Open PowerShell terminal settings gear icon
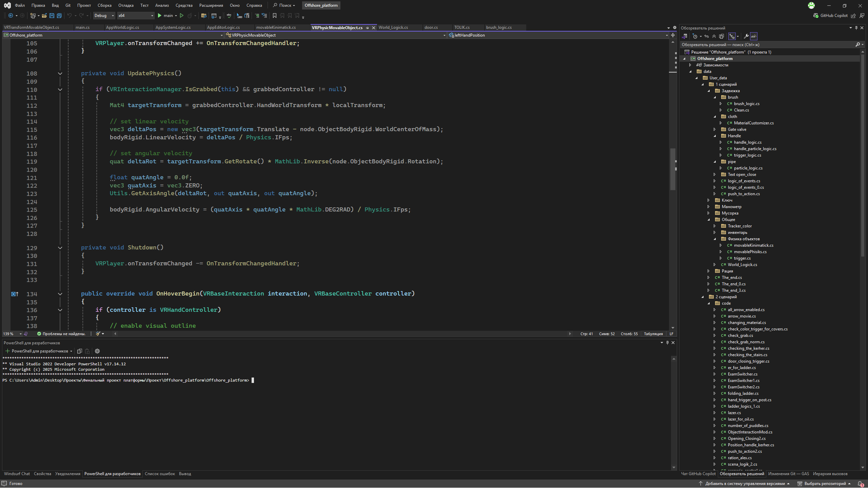Screen dimensions: 868x488 tap(97, 351)
